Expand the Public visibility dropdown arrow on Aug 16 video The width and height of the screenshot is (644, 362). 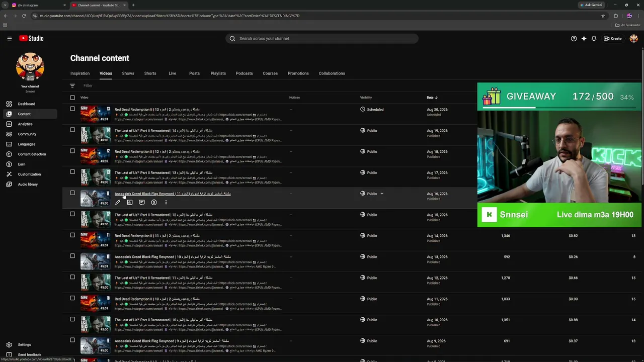click(382, 194)
